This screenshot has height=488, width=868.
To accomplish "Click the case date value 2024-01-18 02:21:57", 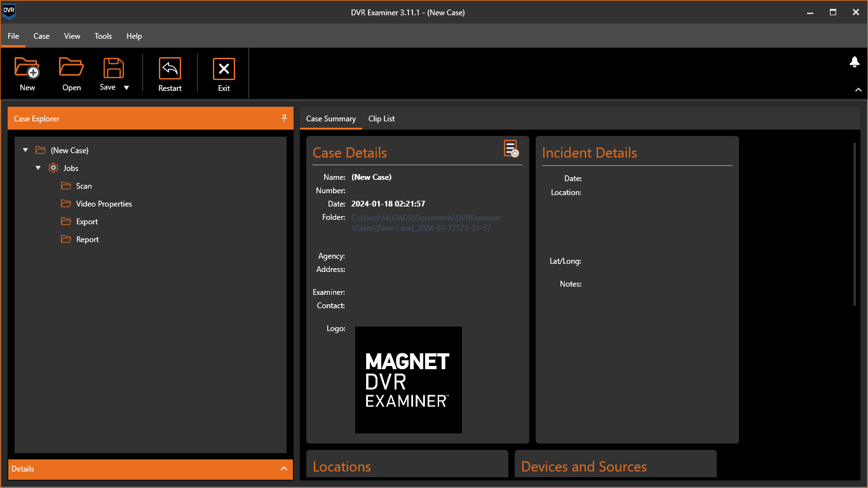I will click(x=388, y=204).
